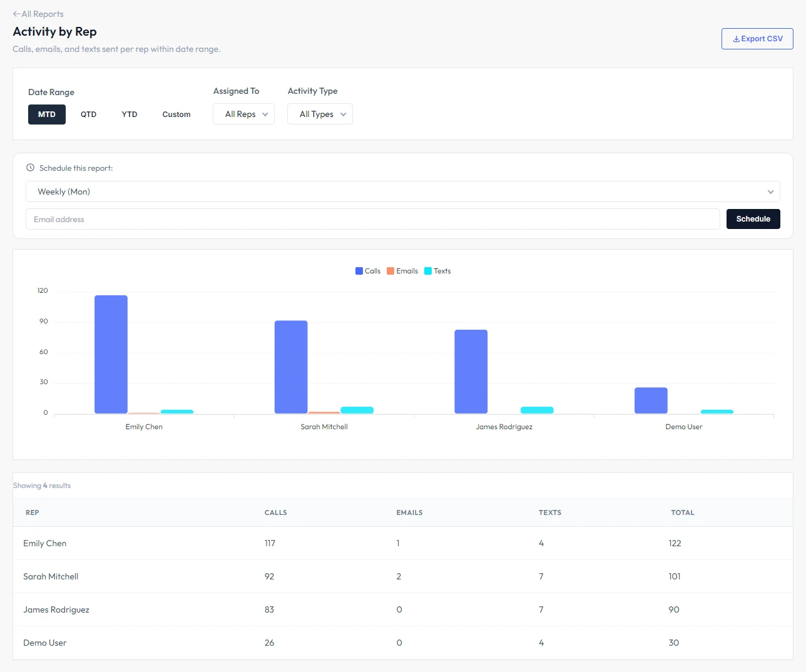Screen dimensions: 806x672
Task: Click the Activity by Rep heading
Action: pos(55,31)
